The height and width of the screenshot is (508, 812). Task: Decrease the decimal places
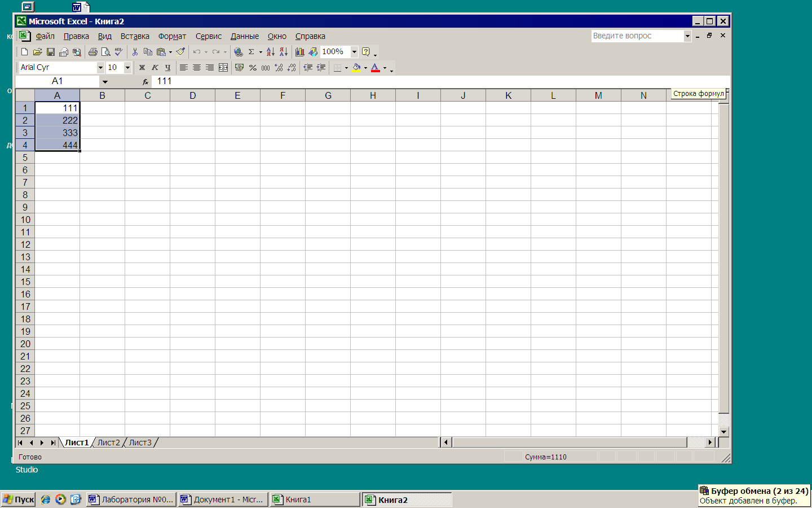pos(292,68)
